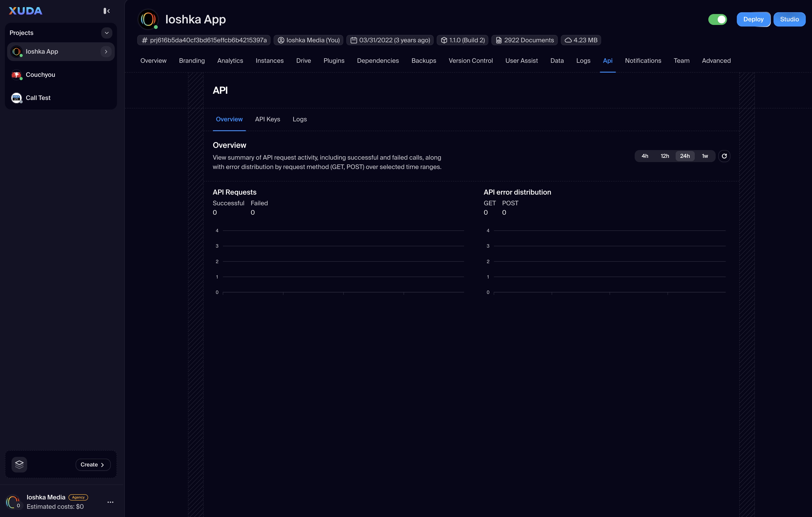The width and height of the screenshot is (812, 517).
Task: Open the Version Control tab
Action: (471, 61)
